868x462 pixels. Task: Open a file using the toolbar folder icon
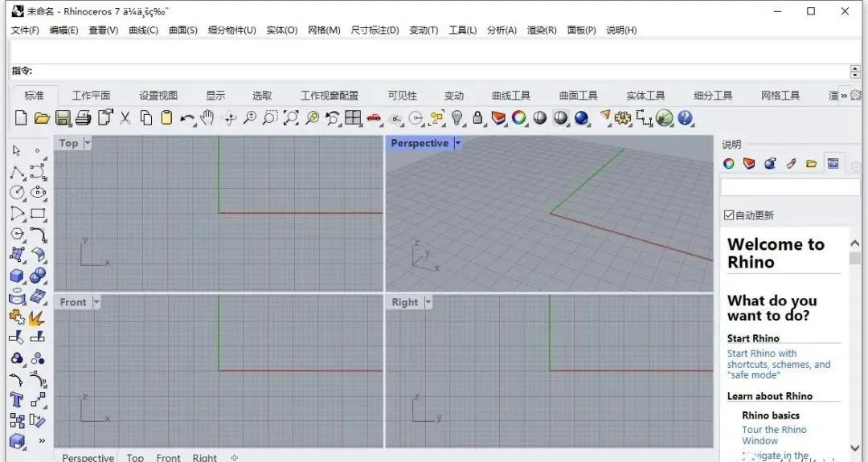tap(42, 118)
